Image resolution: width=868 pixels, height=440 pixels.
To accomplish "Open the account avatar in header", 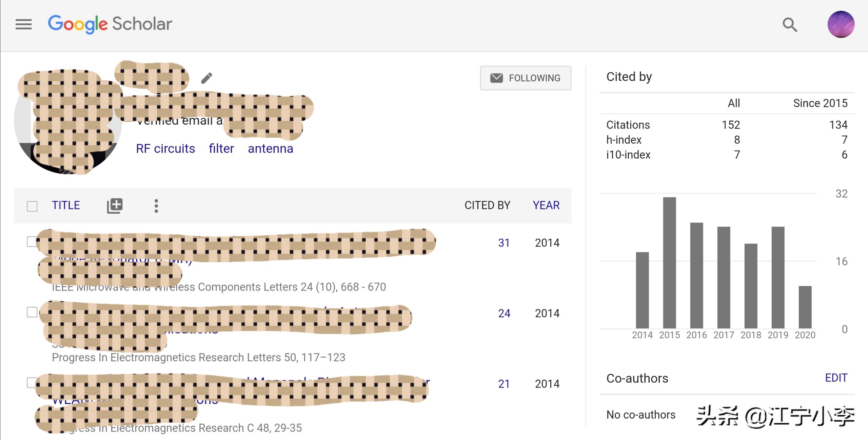I will (x=841, y=24).
